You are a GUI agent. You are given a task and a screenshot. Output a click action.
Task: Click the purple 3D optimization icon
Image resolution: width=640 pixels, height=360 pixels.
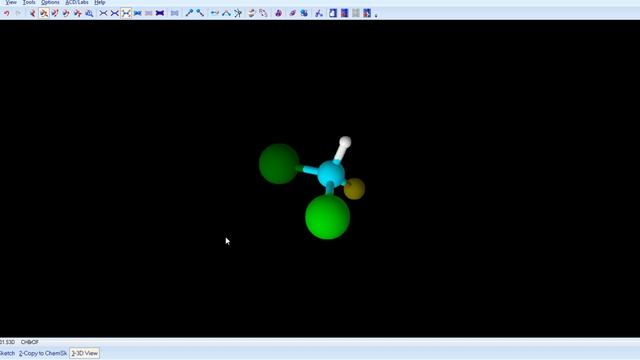tap(278, 13)
